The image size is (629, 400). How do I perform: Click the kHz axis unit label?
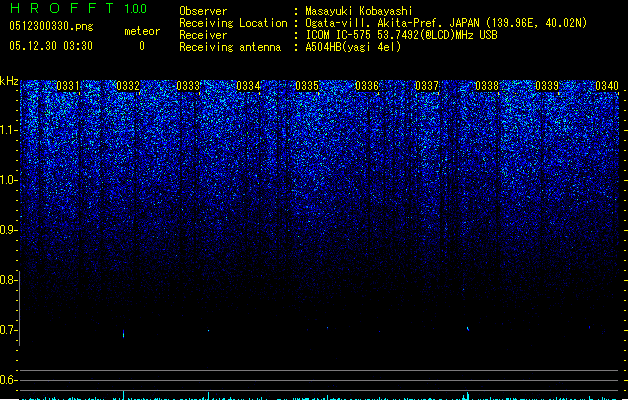click(9, 81)
